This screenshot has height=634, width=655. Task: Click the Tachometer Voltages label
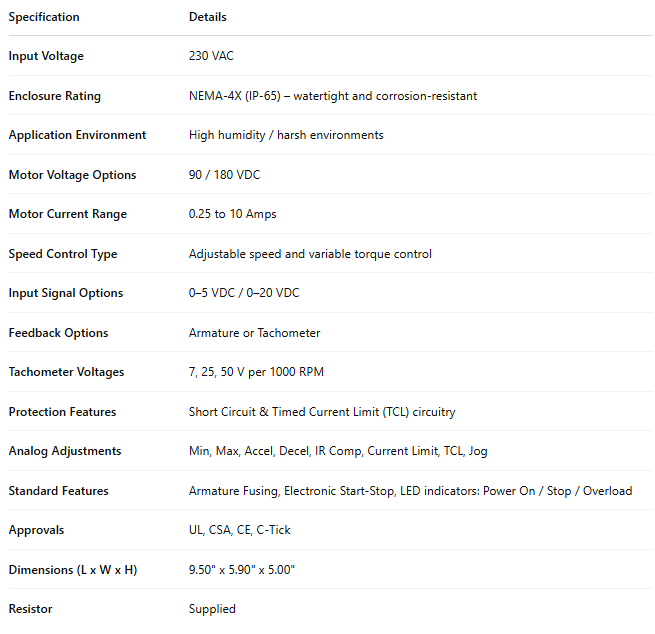(66, 372)
